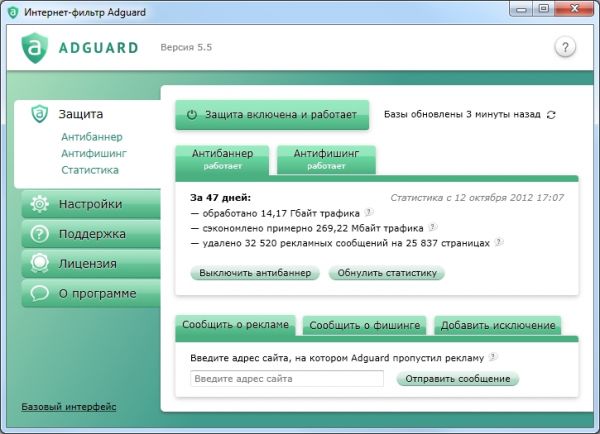600x434 pixels.
Task: Click the refresh databases update icon
Action: pos(551,115)
